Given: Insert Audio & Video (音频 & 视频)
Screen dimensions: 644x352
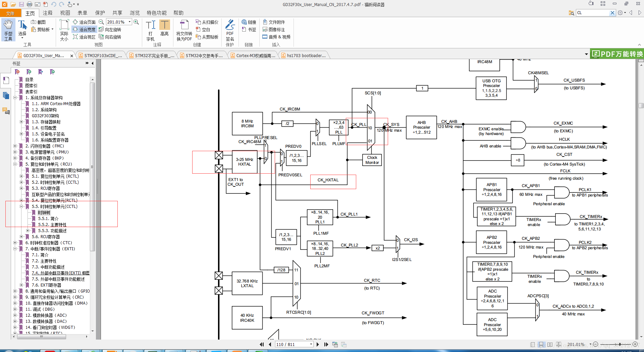Looking at the screenshot, I should point(276,37).
